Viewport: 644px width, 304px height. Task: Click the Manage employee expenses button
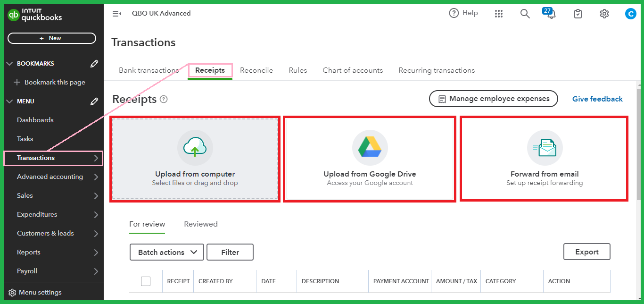pos(493,99)
